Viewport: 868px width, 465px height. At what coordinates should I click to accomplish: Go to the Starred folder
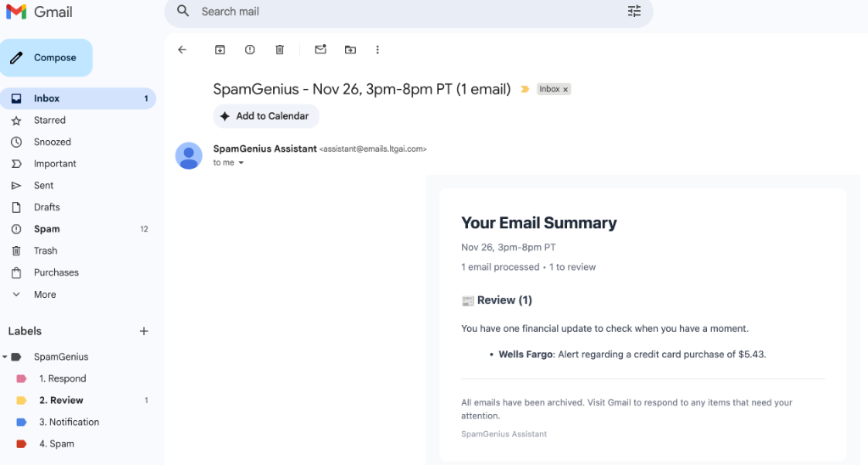click(x=49, y=120)
